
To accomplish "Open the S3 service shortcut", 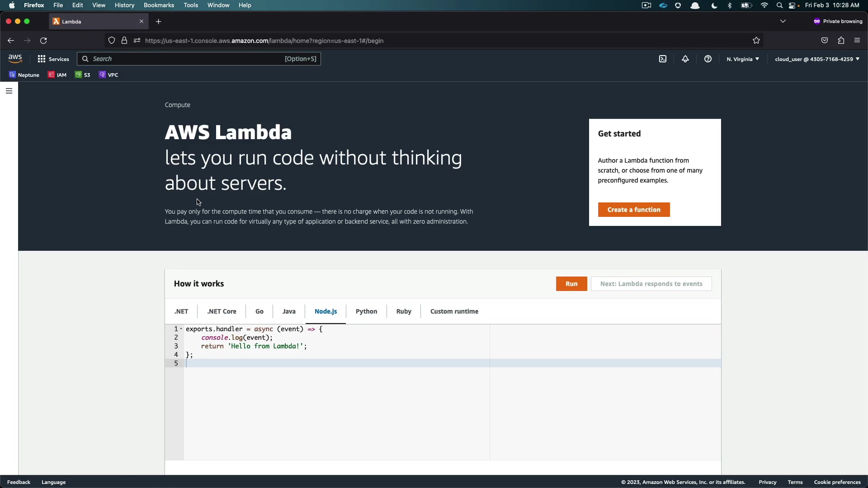I will coord(83,75).
